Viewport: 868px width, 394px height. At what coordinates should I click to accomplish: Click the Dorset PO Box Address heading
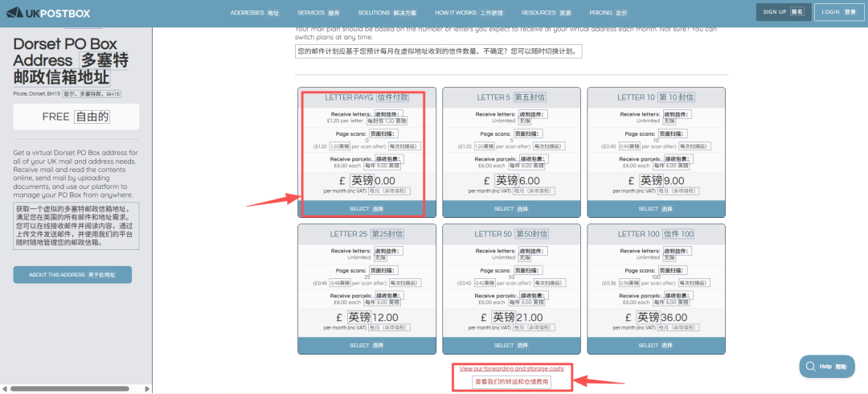click(72, 60)
